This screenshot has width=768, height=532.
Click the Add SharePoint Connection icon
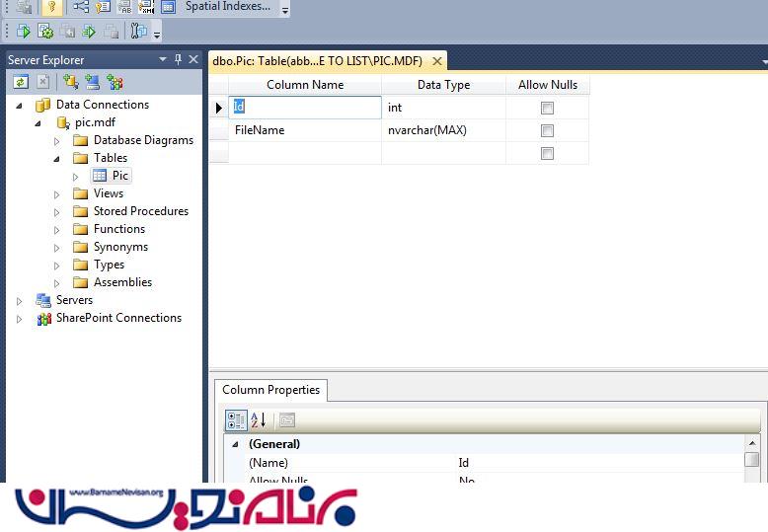click(x=115, y=82)
